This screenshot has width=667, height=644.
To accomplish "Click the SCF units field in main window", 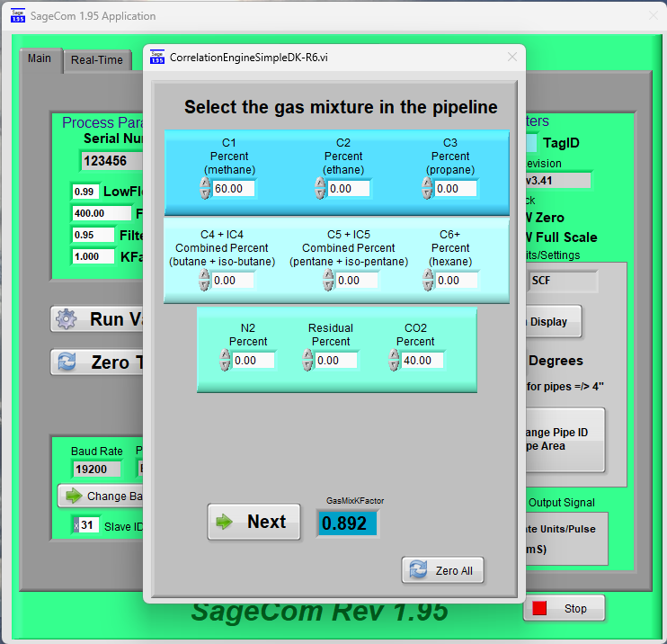I will point(562,281).
